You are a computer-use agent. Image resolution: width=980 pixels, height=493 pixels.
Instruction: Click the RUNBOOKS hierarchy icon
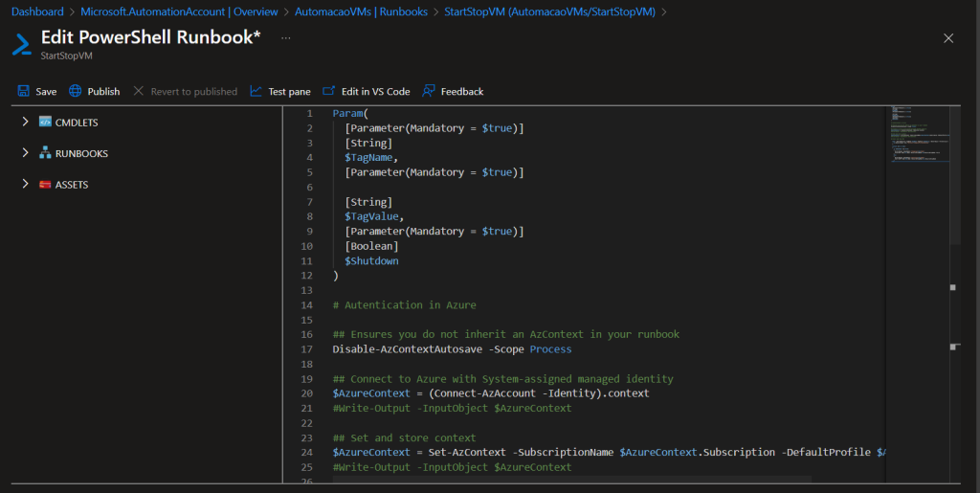[45, 153]
